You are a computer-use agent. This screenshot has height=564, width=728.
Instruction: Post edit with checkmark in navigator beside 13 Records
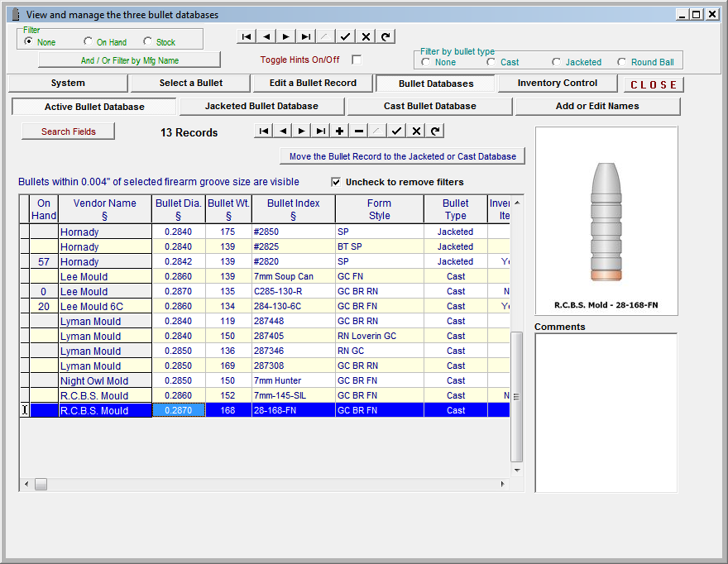tap(396, 131)
